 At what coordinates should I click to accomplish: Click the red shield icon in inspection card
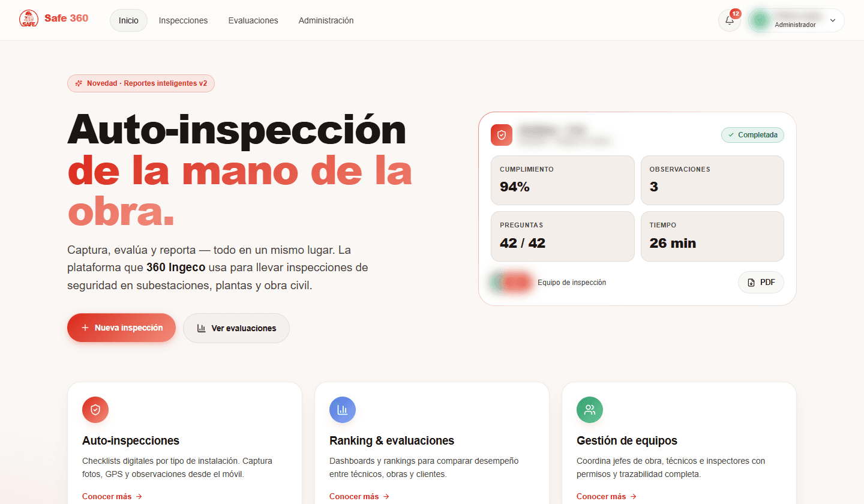502,135
